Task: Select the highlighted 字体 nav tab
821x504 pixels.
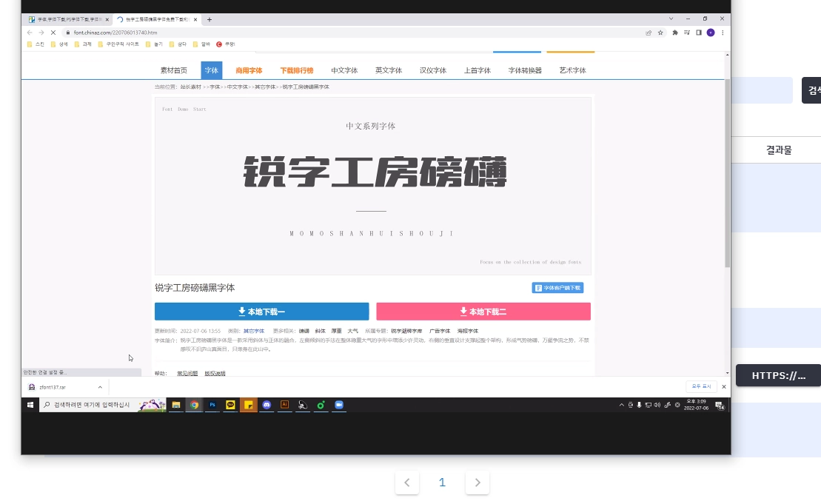Action: (212, 70)
